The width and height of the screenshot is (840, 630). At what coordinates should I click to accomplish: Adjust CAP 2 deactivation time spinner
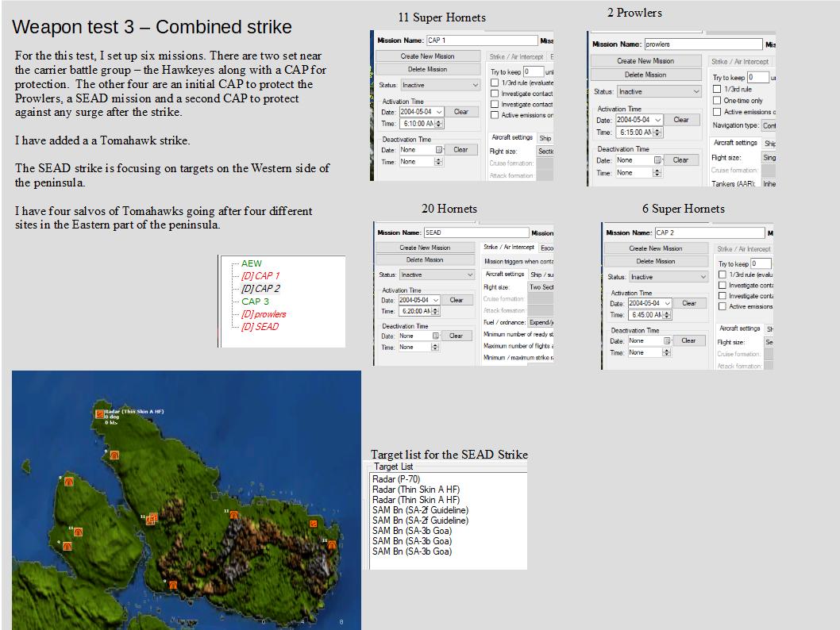(666, 352)
